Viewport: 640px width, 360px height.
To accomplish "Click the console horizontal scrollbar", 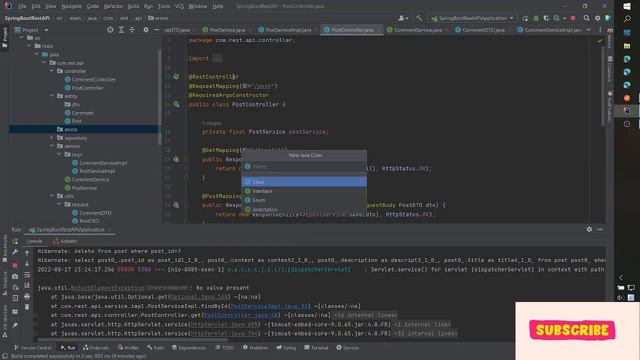I will tap(133, 340).
